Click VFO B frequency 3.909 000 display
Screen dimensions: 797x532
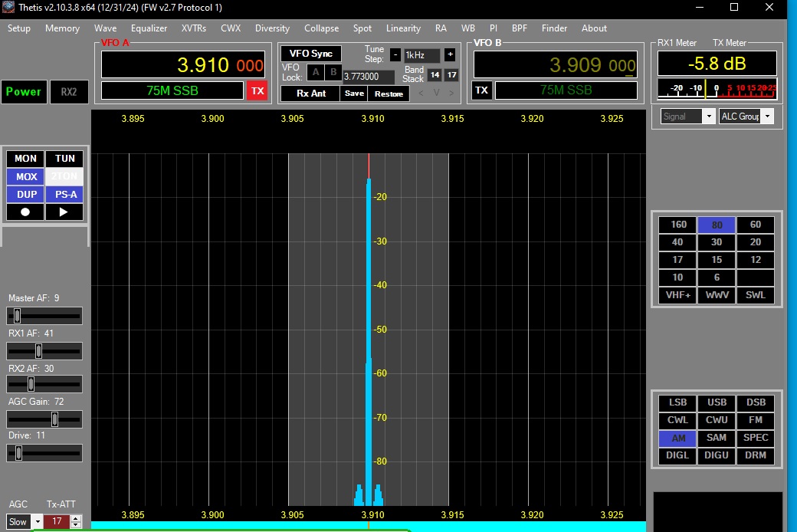coord(555,64)
